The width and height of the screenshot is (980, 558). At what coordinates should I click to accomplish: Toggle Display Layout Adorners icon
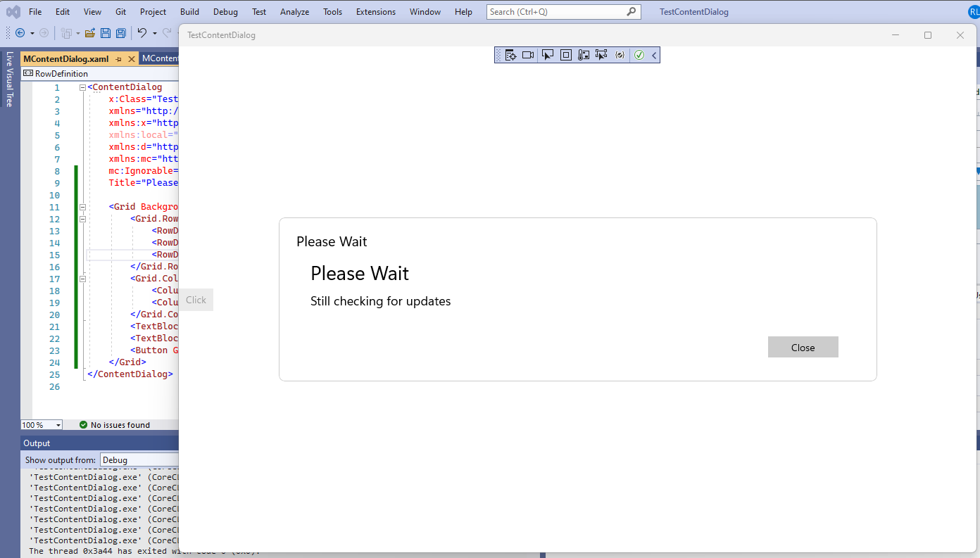click(x=565, y=55)
